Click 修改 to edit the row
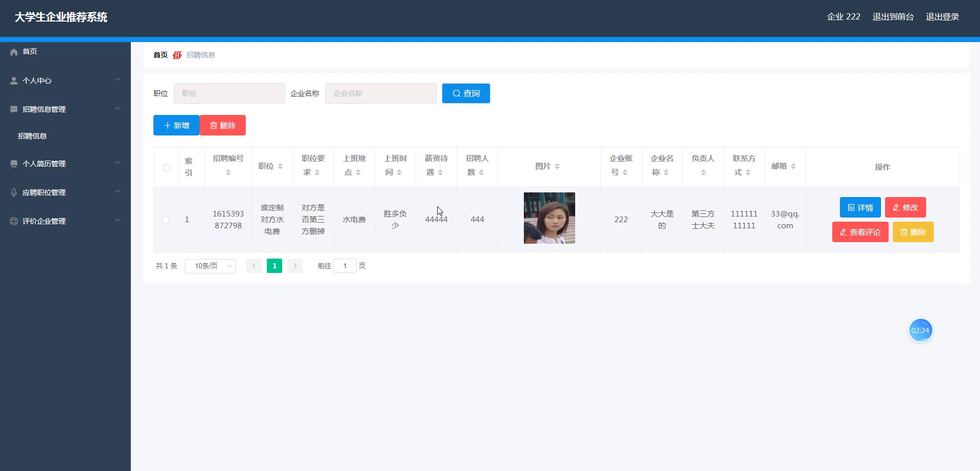The height and width of the screenshot is (471, 980). pos(906,207)
